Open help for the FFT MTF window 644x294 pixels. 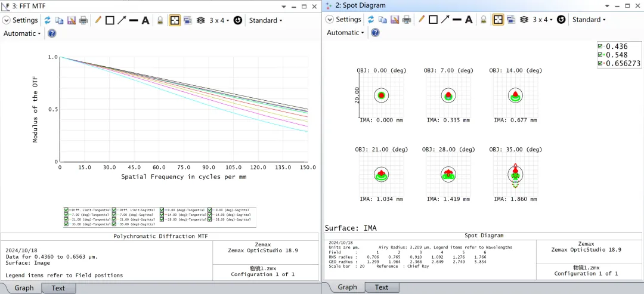tap(52, 33)
